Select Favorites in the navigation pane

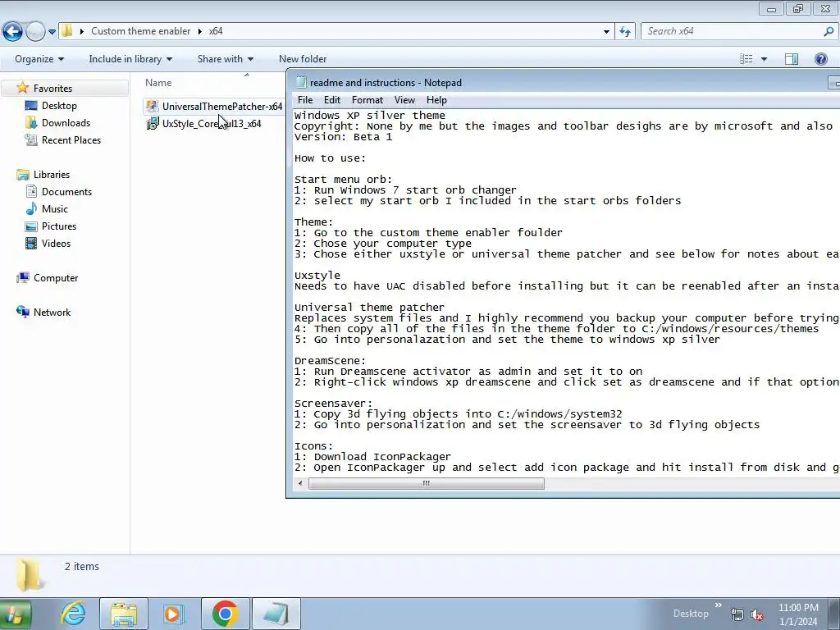coord(52,89)
